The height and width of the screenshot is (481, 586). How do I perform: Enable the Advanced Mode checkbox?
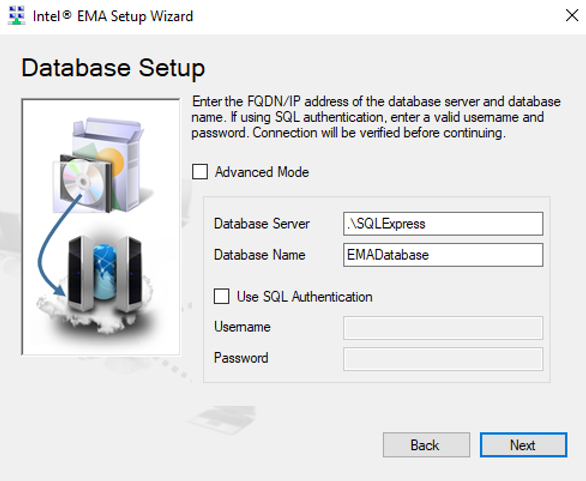pos(200,172)
